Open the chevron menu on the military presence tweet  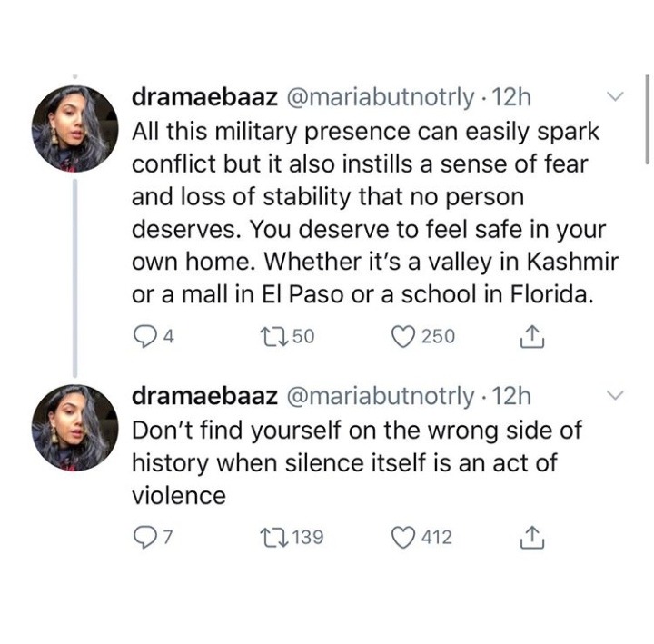coord(615,96)
